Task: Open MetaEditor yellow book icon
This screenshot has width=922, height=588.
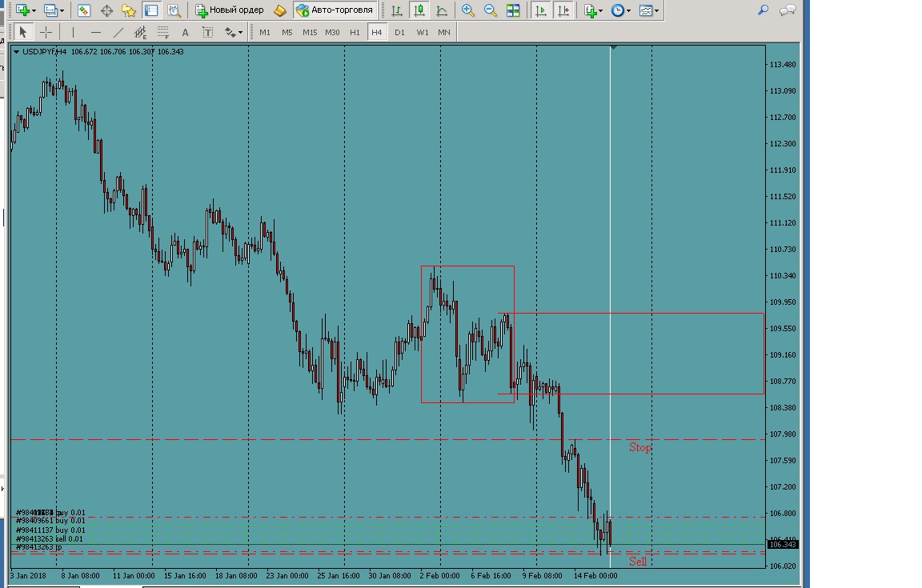Action: click(280, 10)
